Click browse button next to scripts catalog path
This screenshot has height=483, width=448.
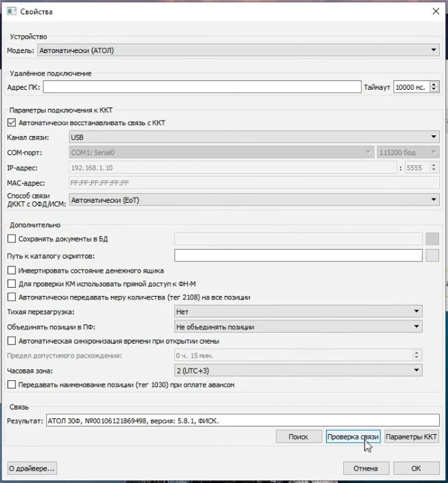click(432, 256)
